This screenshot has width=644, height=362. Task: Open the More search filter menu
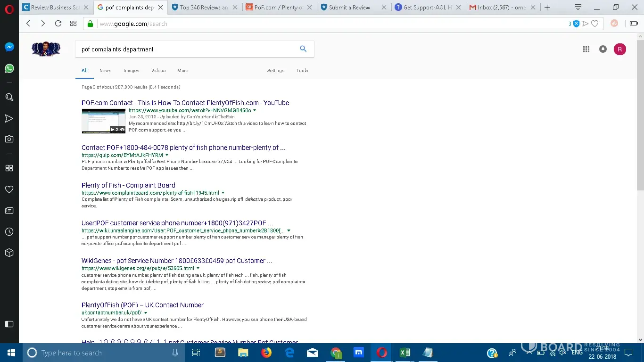click(x=182, y=71)
